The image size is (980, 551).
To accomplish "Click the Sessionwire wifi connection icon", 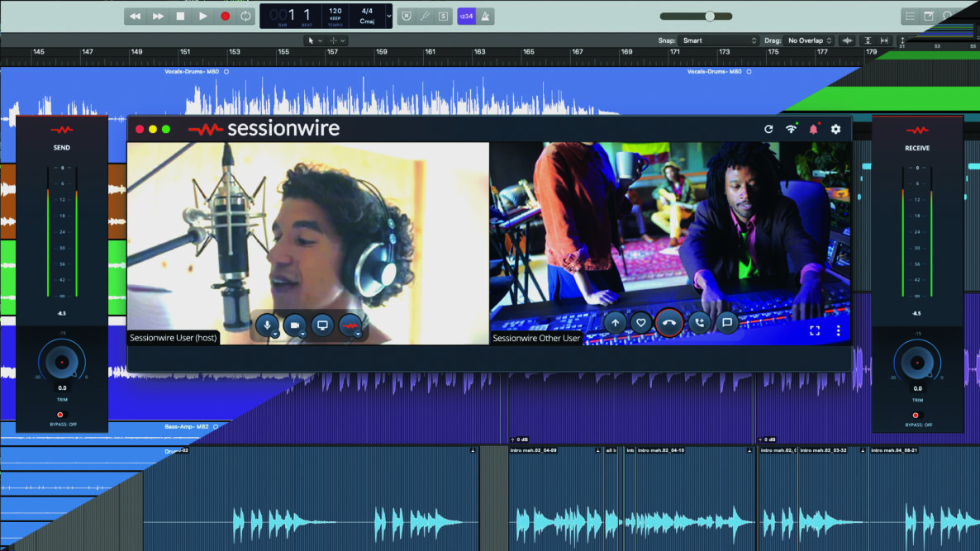I will pyautogui.click(x=792, y=130).
